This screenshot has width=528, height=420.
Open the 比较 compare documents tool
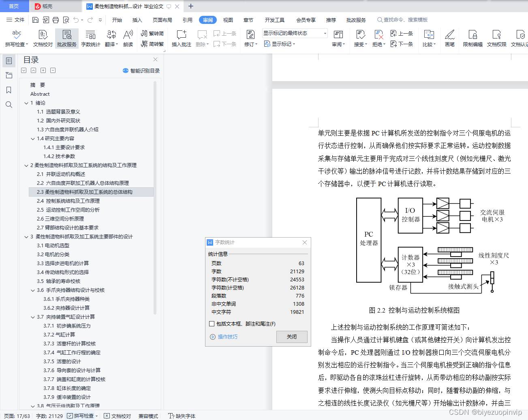[429, 39]
